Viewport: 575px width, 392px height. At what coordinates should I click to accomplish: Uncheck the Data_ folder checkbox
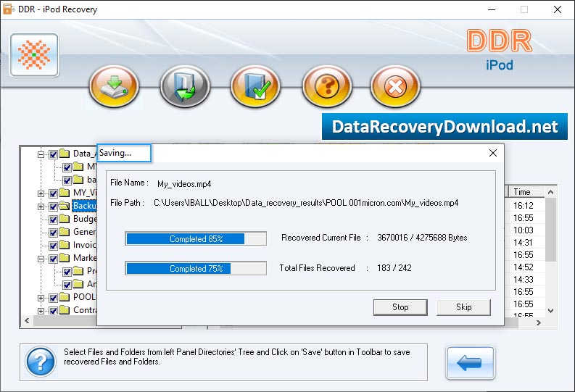tap(53, 154)
